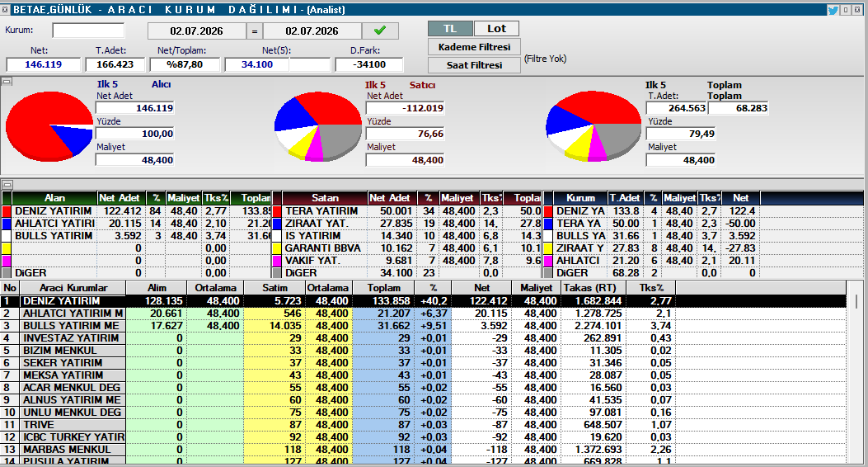The width and height of the screenshot is (868, 467).
Task: Click the D.Fark value -34100 field
Action: [369, 64]
